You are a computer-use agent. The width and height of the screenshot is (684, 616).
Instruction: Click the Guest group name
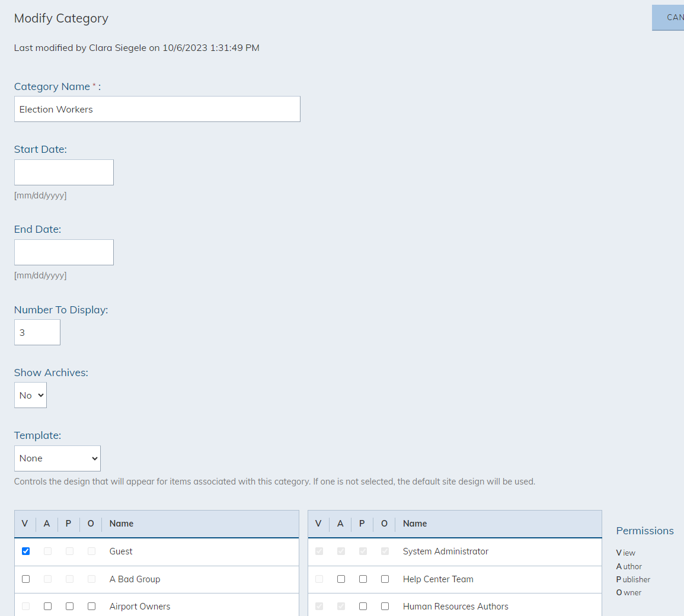point(121,551)
